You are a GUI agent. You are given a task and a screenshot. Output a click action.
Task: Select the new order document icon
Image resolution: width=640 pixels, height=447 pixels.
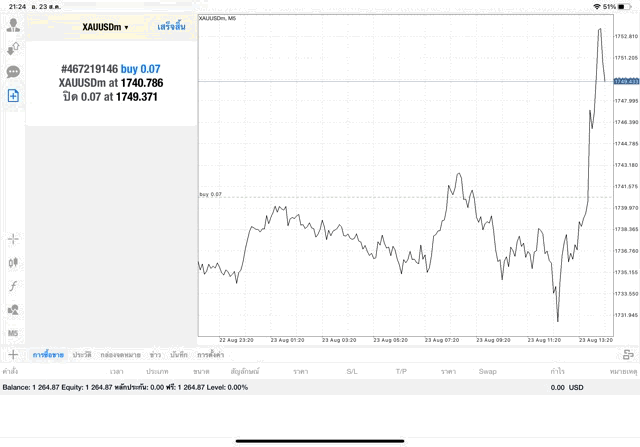tap(13, 96)
